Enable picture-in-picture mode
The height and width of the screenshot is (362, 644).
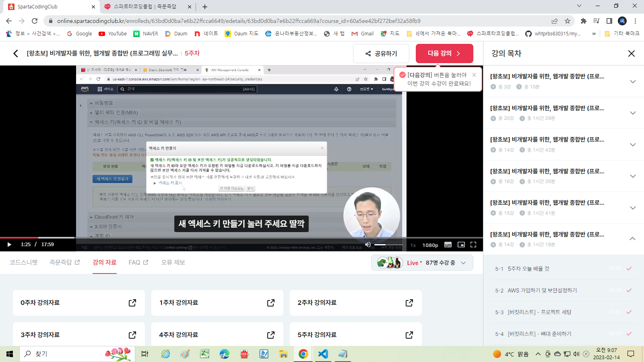coord(461,245)
